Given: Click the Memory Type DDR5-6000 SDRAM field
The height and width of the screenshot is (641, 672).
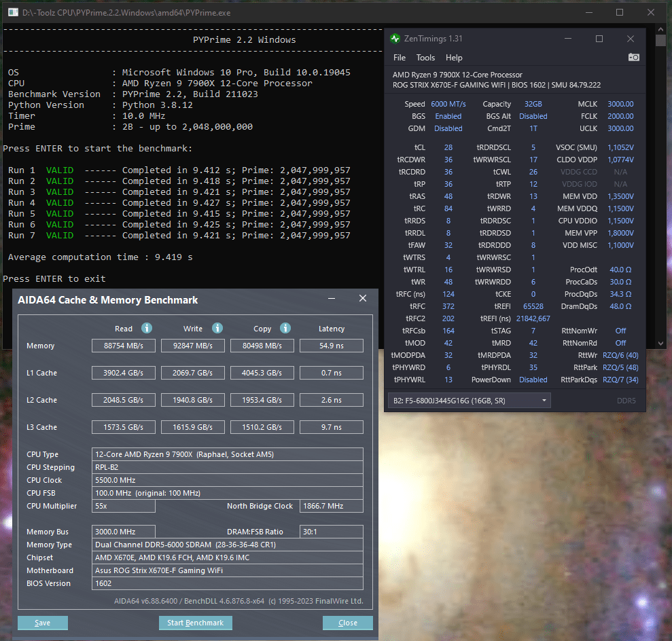Looking at the screenshot, I should coord(228,545).
